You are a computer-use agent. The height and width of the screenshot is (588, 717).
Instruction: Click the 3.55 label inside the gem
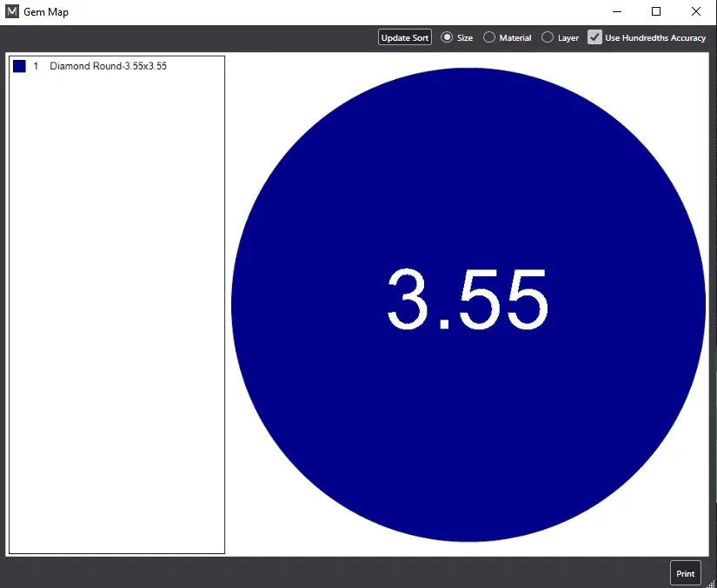468,299
